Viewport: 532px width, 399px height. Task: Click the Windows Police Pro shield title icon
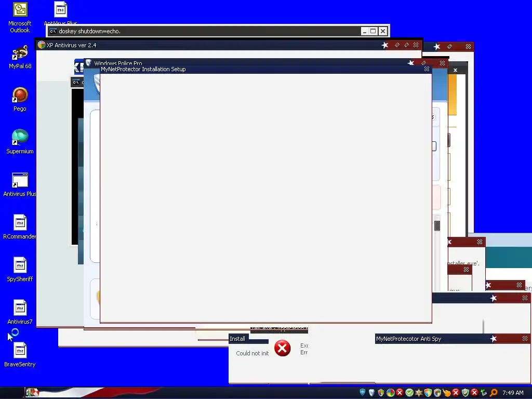[x=88, y=63]
